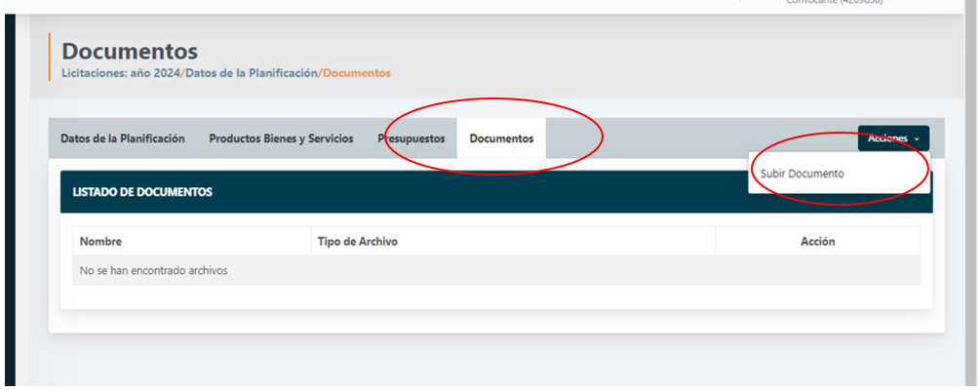Select the Documentos tab

(501, 138)
